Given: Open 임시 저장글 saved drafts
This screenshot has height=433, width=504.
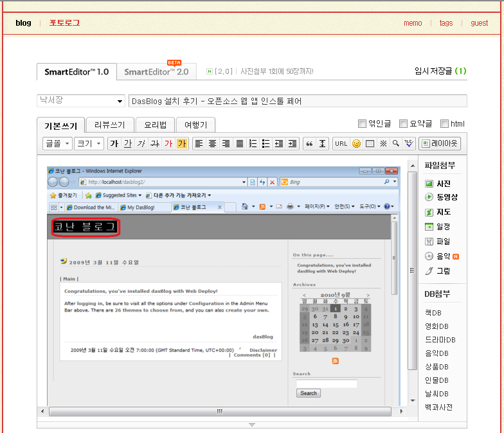Looking at the screenshot, I should click(440, 71).
